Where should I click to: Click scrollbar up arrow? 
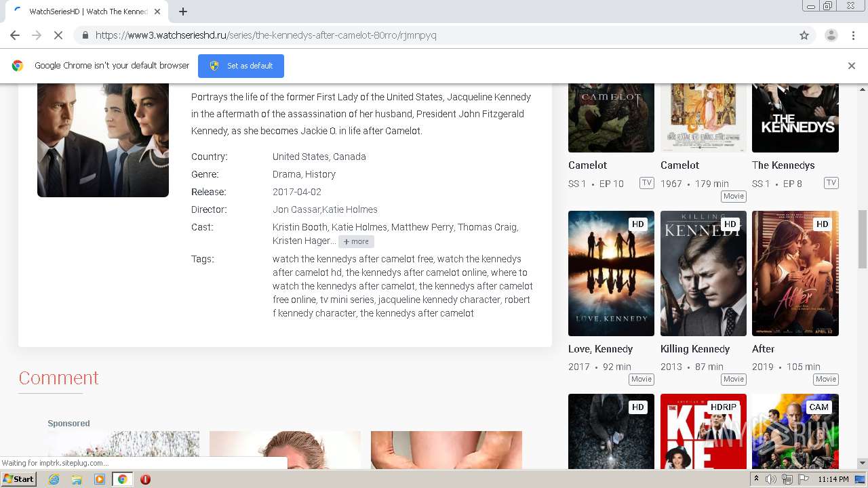click(863, 89)
